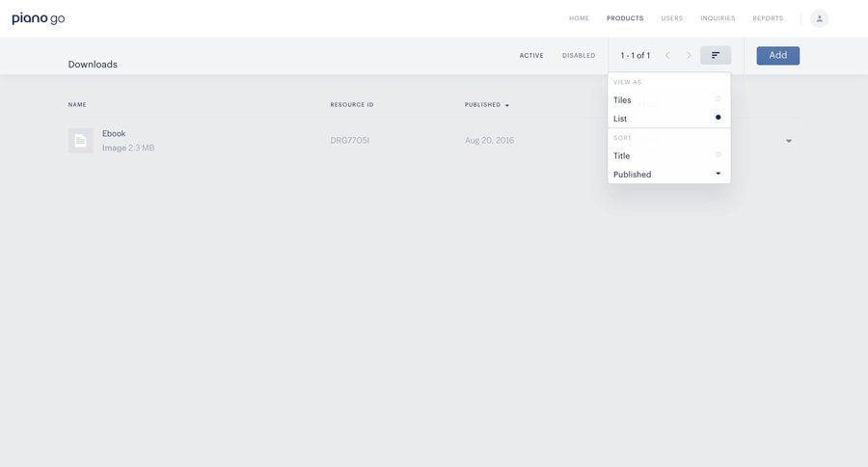868x467 pixels.
Task: Click Published column header sort arrow
Action: pyautogui.click(x=507, y=105)
